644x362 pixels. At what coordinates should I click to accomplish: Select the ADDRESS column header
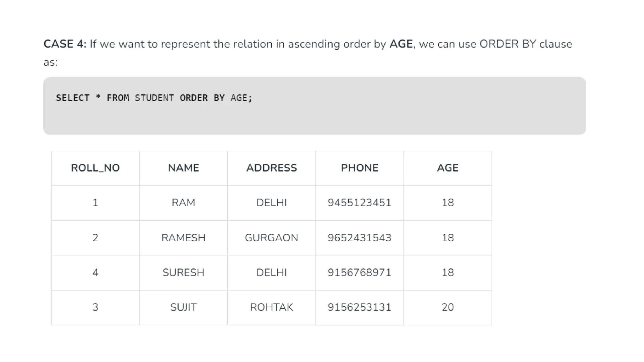pos(271,168)
